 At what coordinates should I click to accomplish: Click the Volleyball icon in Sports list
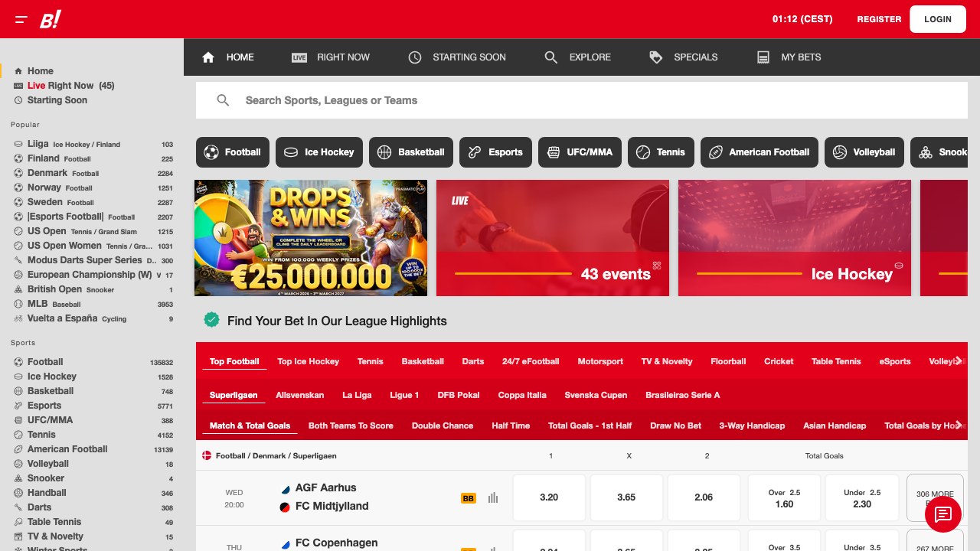[18, 464]
